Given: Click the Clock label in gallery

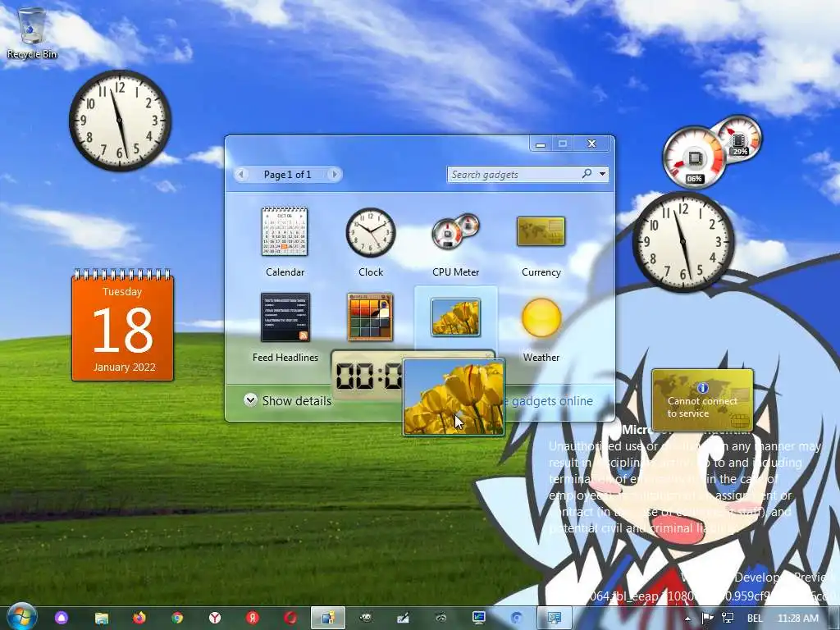Looking at the screenshot, I should tap(371, 272).
